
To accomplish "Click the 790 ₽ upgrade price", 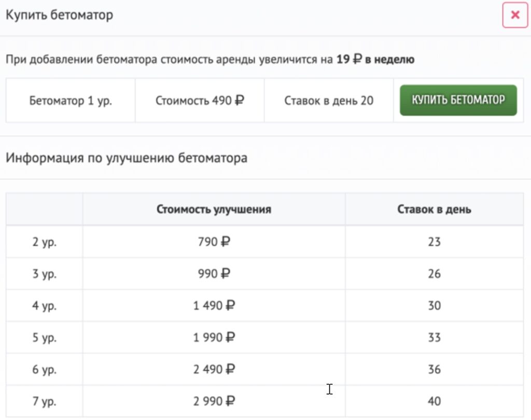I will [x=214, y=242].
